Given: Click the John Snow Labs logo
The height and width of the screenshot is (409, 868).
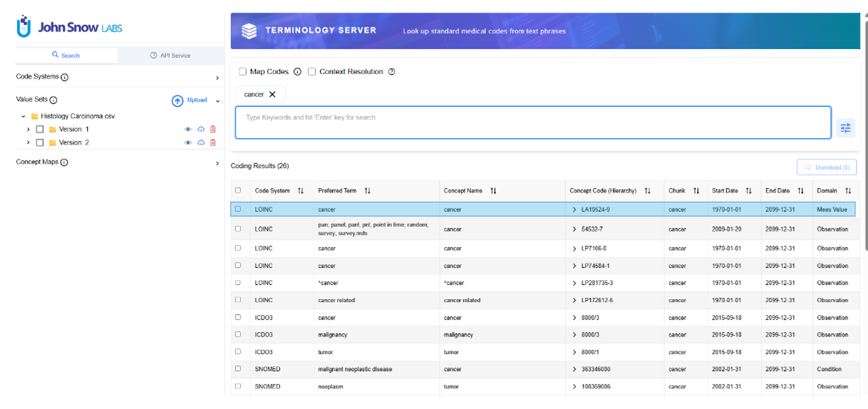Looking at the screenshot, I should pos(70,27).
